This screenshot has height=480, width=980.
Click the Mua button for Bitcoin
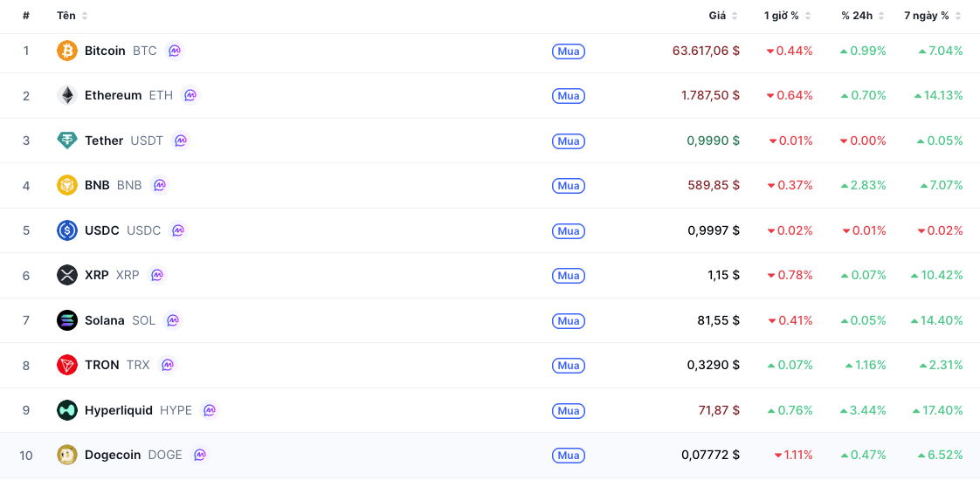(x=568, y=51)
